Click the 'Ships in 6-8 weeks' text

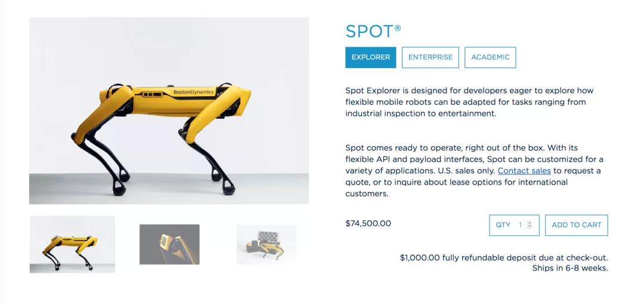tap(569, 268)
